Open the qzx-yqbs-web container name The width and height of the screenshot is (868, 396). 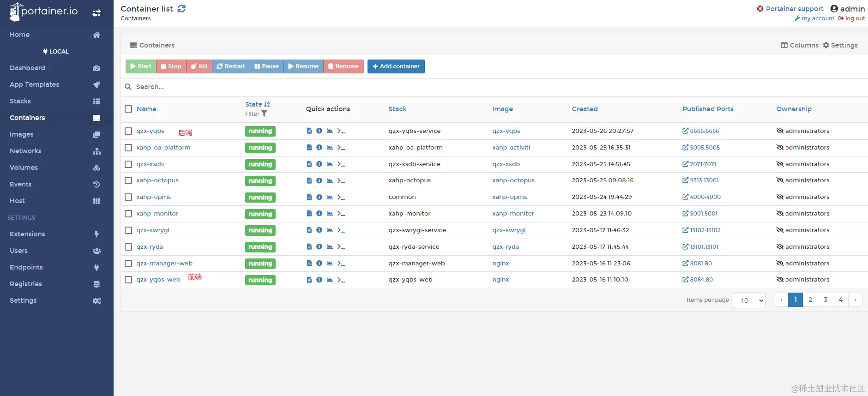158,280
